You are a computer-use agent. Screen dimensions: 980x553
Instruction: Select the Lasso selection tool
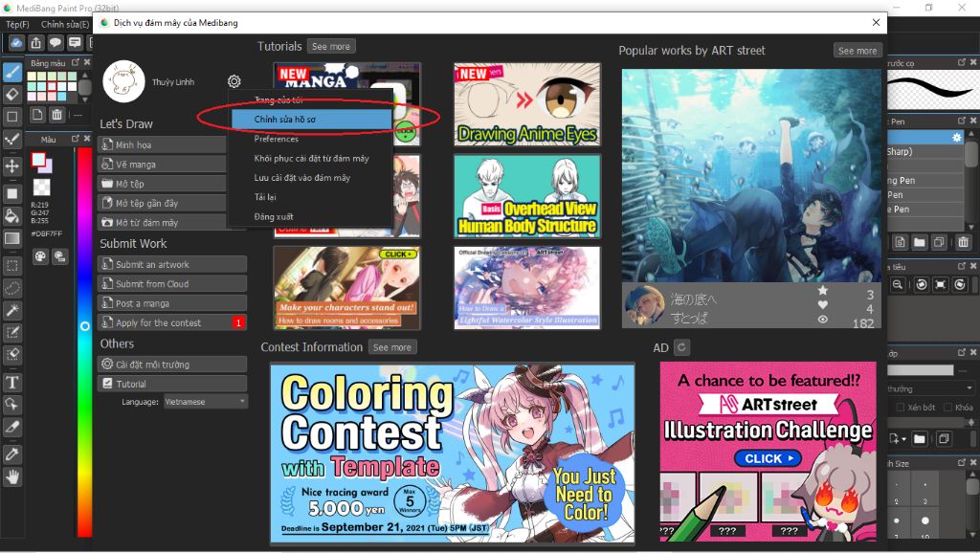point(12,288)
